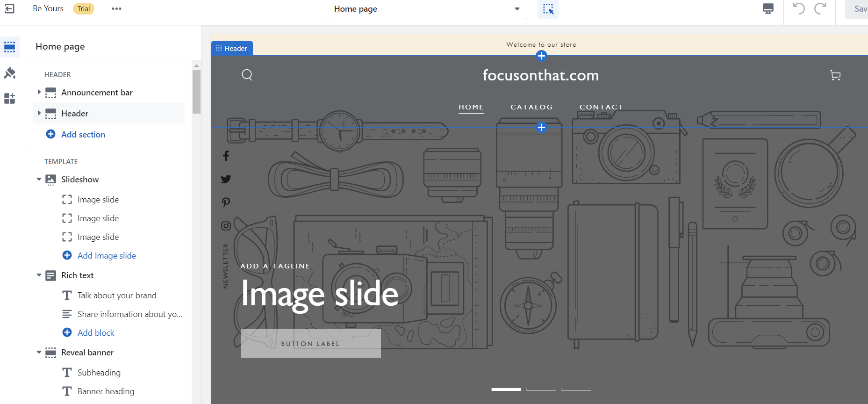Toggle the inspector selection tool icon
The height and width of the screenshot is (404, 868).
click(x=548, y=9)
